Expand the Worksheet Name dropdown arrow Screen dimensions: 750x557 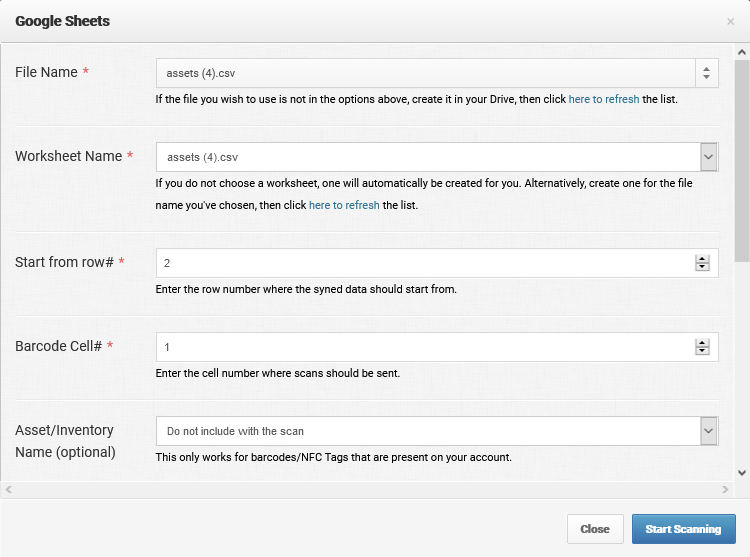coord(708,157)
